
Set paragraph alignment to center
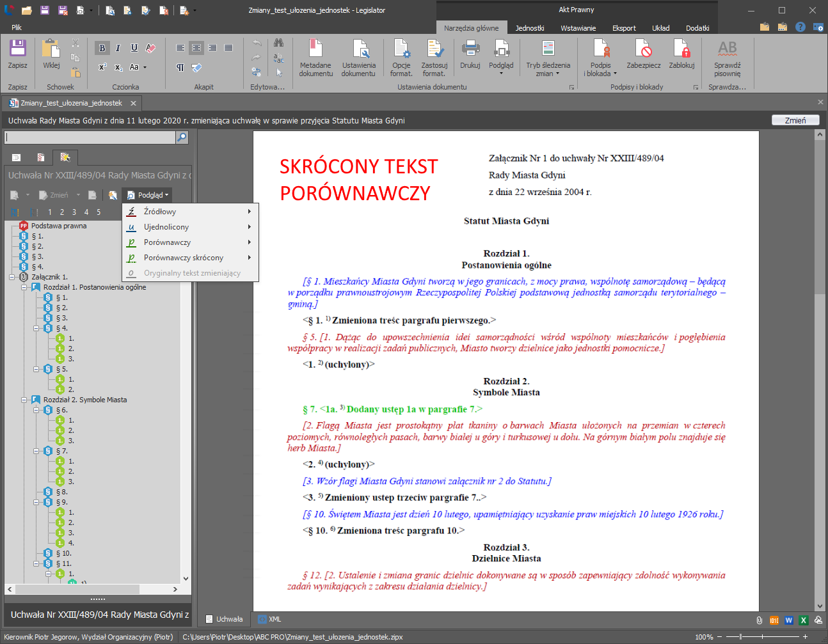pyautogui.click(x=196, y=48)
